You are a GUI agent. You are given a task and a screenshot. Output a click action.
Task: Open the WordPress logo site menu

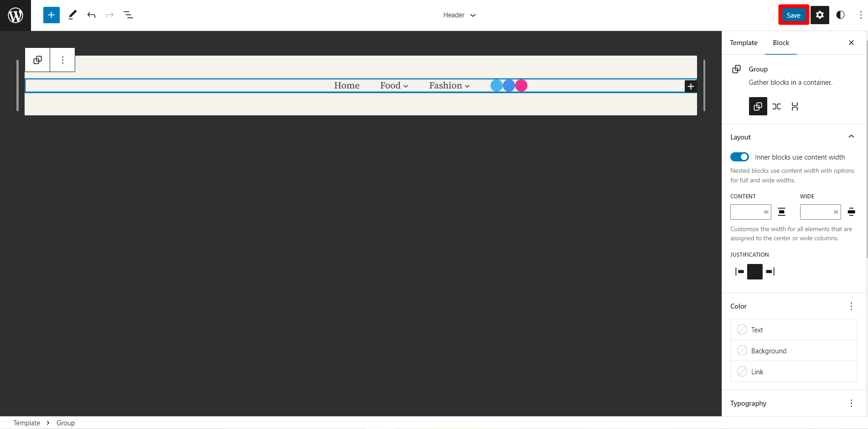coord(15,16)
